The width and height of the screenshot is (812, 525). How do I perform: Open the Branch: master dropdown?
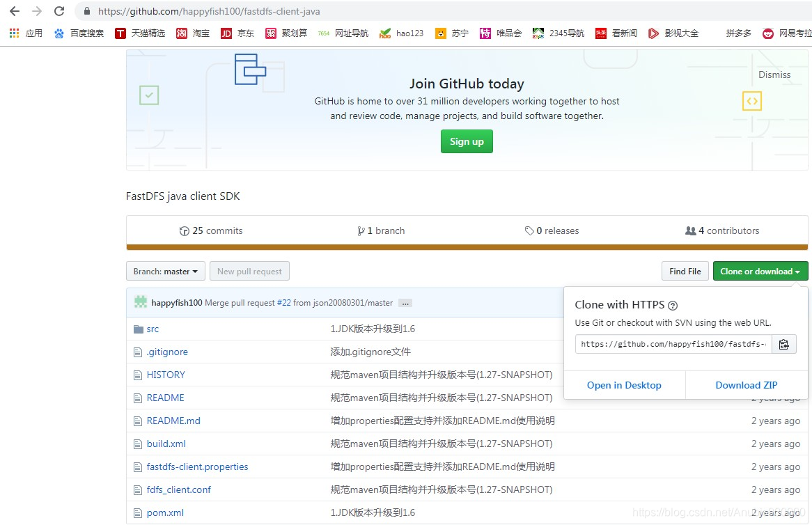[x=166, y=272]
